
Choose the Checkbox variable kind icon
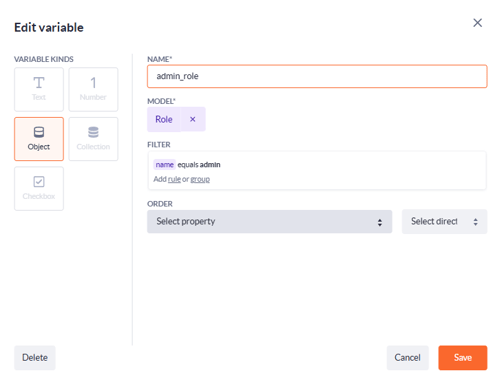click(x=39, y=182)
